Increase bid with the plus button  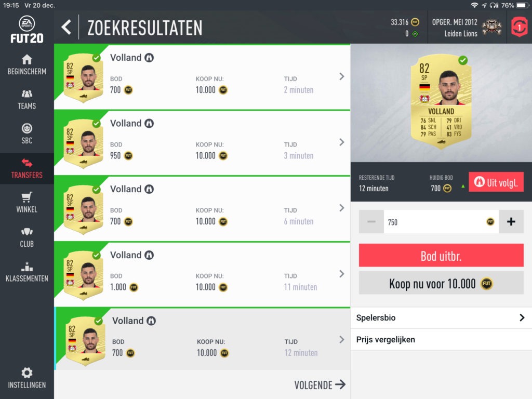coord(511,222)
